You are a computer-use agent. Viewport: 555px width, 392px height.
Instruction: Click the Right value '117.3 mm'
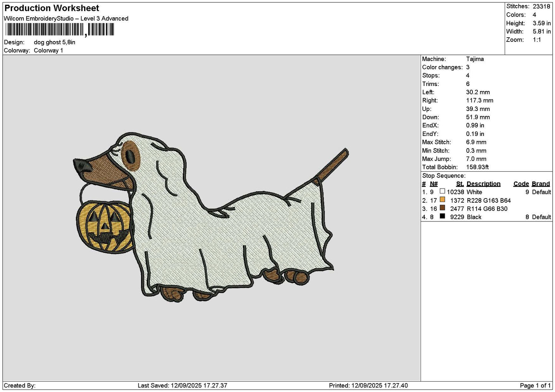pyautogui.click(x=480, y=100)
